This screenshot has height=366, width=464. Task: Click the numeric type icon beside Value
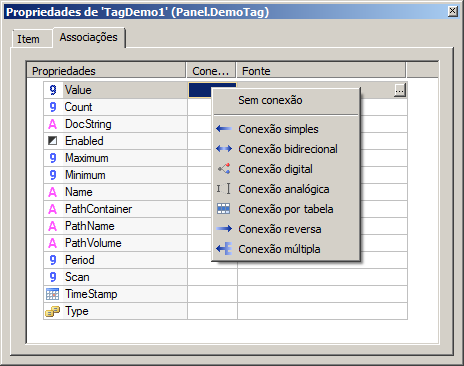pyautogui.click(x=53, y=90)
